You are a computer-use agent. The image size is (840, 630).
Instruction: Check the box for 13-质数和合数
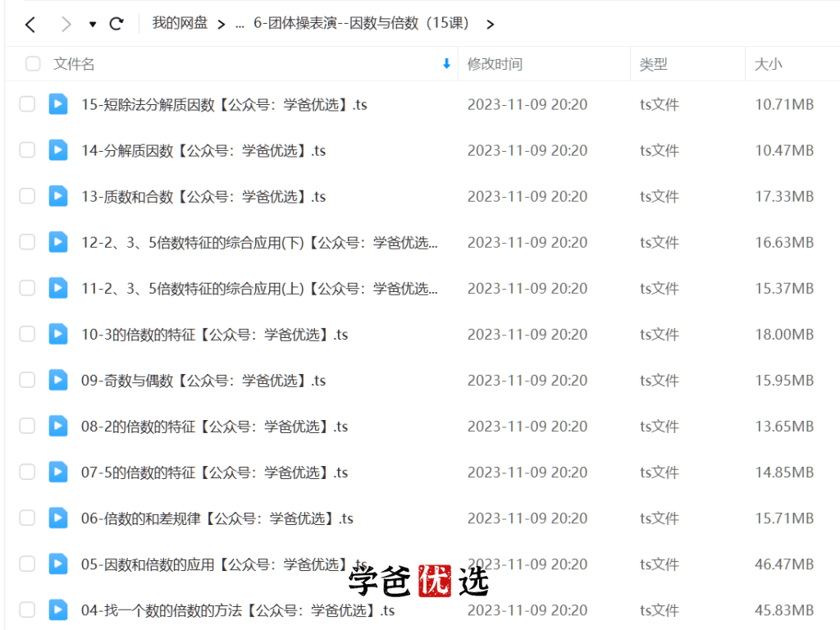(27, 196)
